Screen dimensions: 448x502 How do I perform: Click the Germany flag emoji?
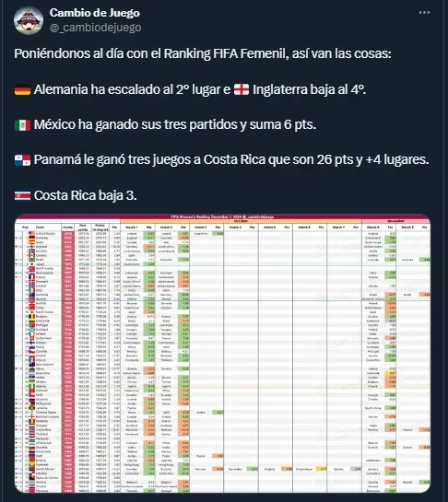tap(22, 90)
